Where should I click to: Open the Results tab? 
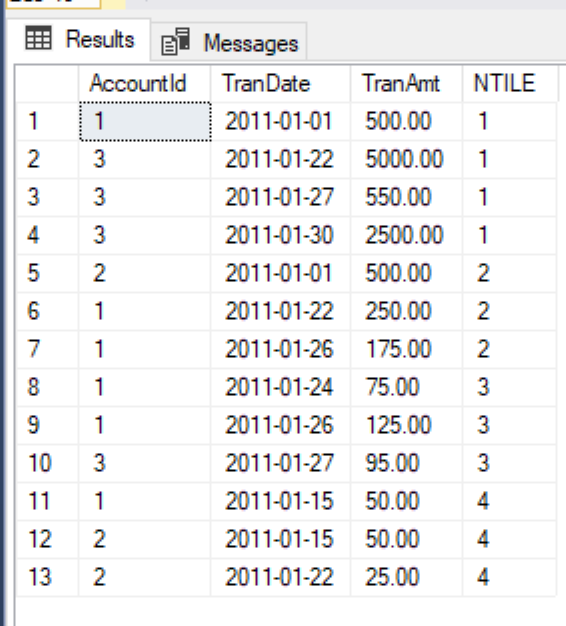[79, 40]
